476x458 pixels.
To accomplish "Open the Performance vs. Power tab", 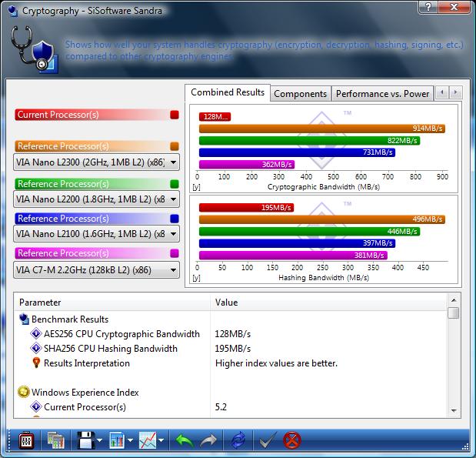I will click(382, 94).
